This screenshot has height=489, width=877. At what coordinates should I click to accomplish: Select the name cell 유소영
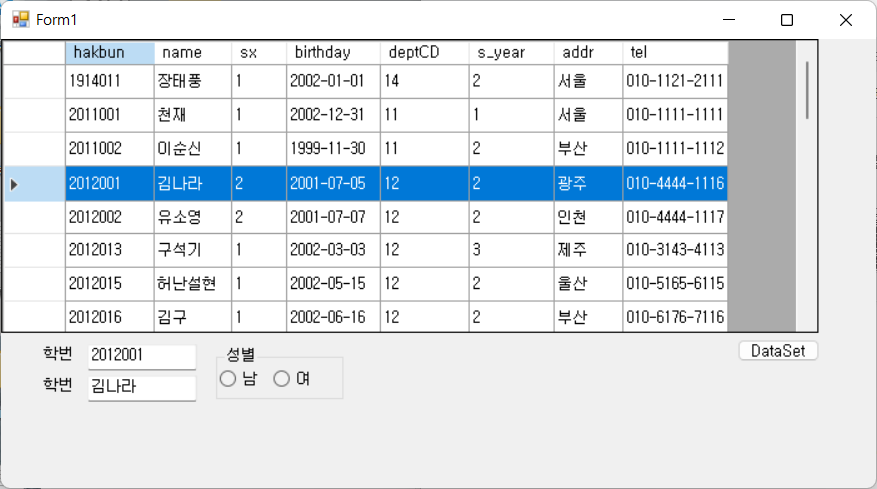(193, 217)
